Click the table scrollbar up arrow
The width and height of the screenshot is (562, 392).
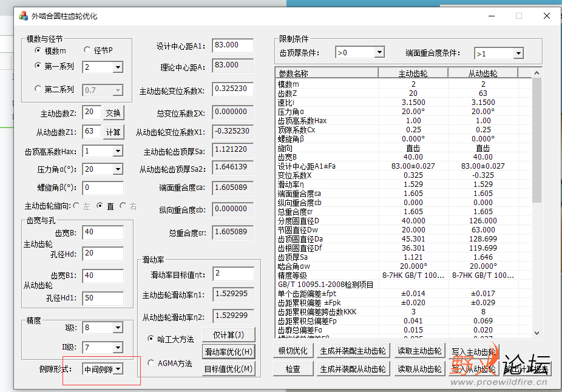pyautogui.click(x=537, y=73)
